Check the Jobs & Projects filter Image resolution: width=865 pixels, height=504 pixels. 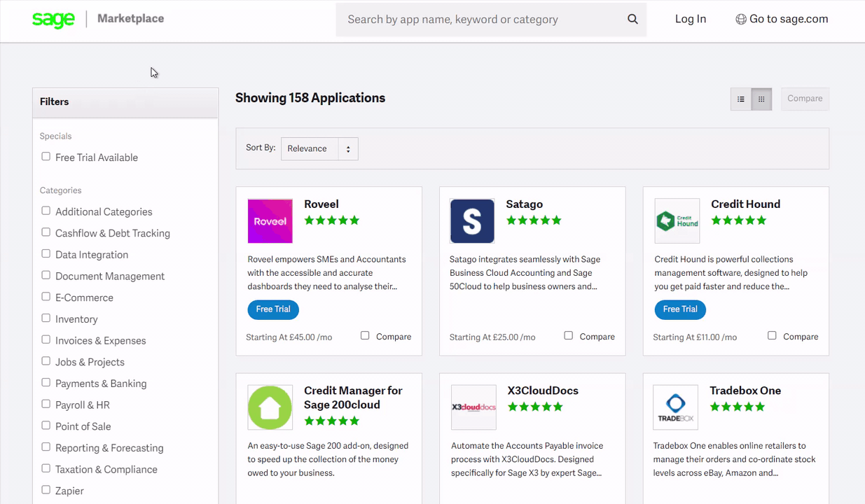pos(46,361)
